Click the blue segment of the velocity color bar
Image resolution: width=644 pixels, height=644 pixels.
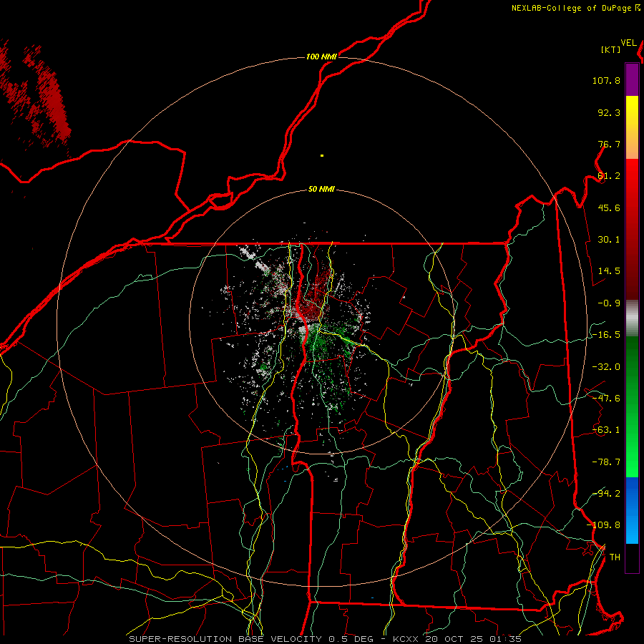click(632, 510)
